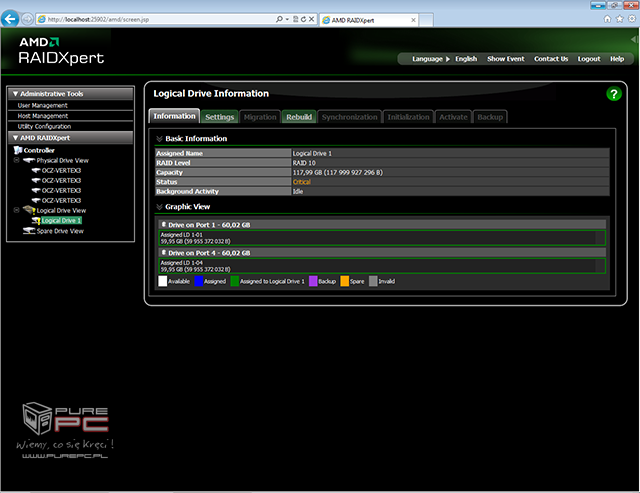Switch to the Migration tab

(260, 117)
